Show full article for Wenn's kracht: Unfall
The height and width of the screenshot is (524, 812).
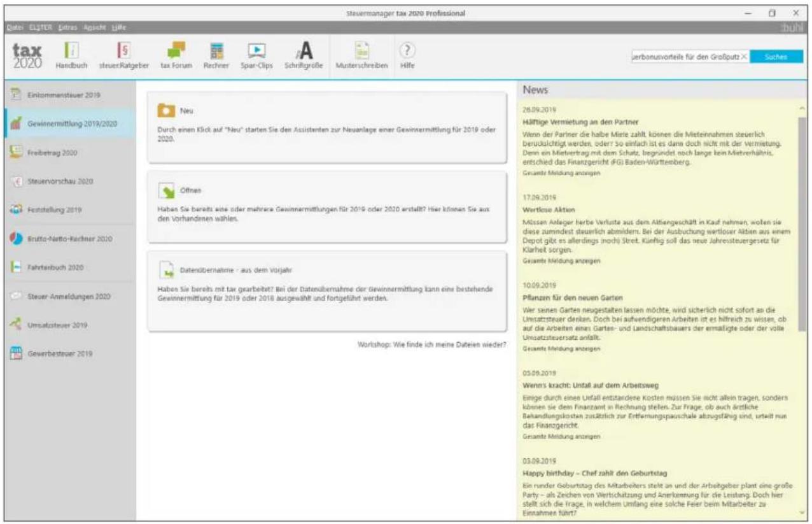(x=561, y=437)
